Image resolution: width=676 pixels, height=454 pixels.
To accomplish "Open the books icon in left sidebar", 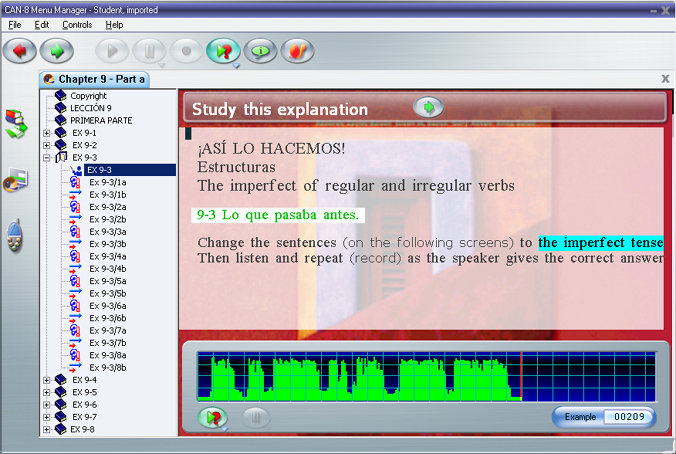I will coord(17,125).
